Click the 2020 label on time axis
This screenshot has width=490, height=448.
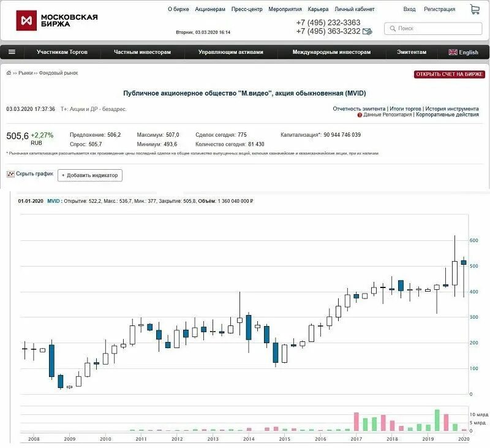pos(464,439)
